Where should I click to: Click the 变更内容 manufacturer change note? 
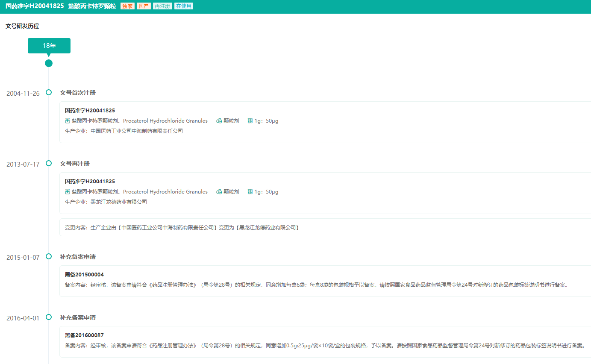(182, 228)
